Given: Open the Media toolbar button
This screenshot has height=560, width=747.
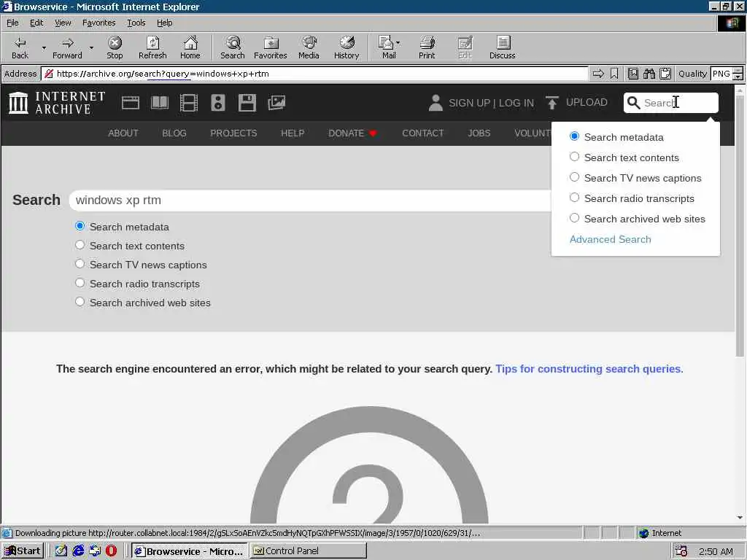Looking at the screenshot, I should point(309,47).
